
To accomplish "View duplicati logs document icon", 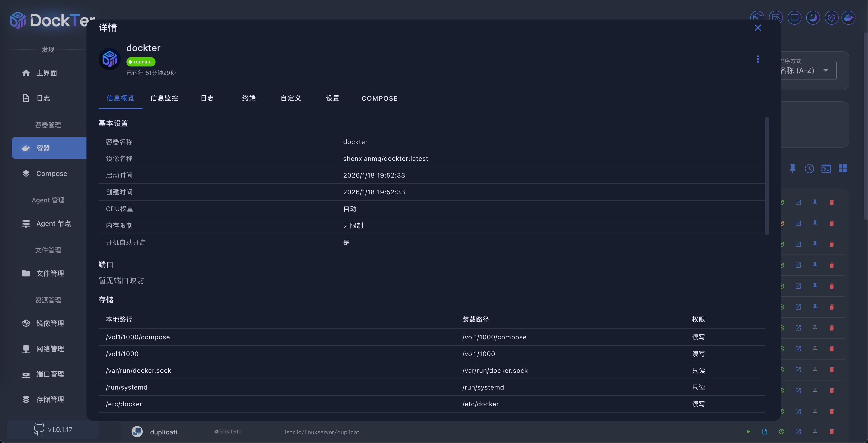I will click(765, 432).
